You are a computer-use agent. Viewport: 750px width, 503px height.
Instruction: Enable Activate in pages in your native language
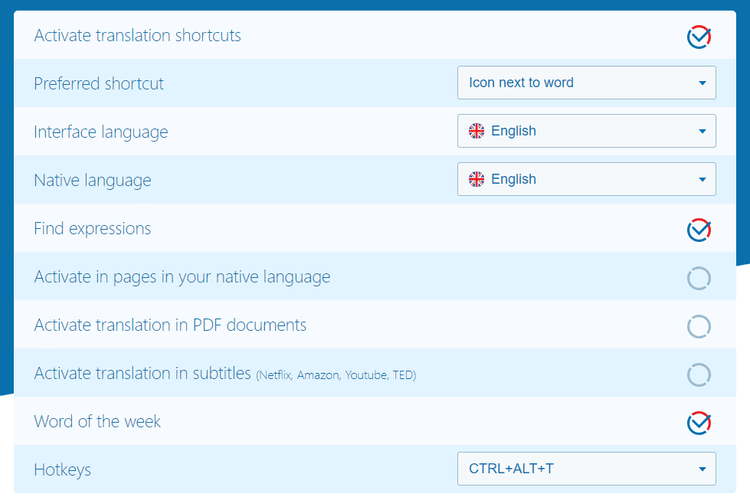click(698, 278)
